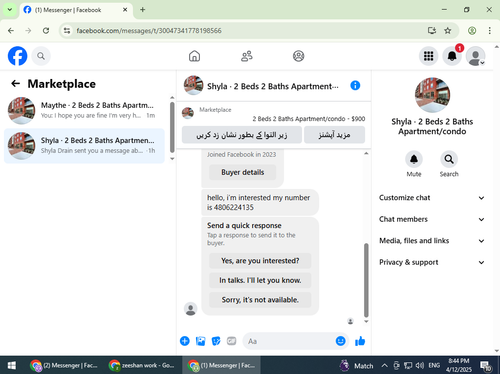Open the Facebook logo home link
500x374 pixels.
tap(17, 56)
